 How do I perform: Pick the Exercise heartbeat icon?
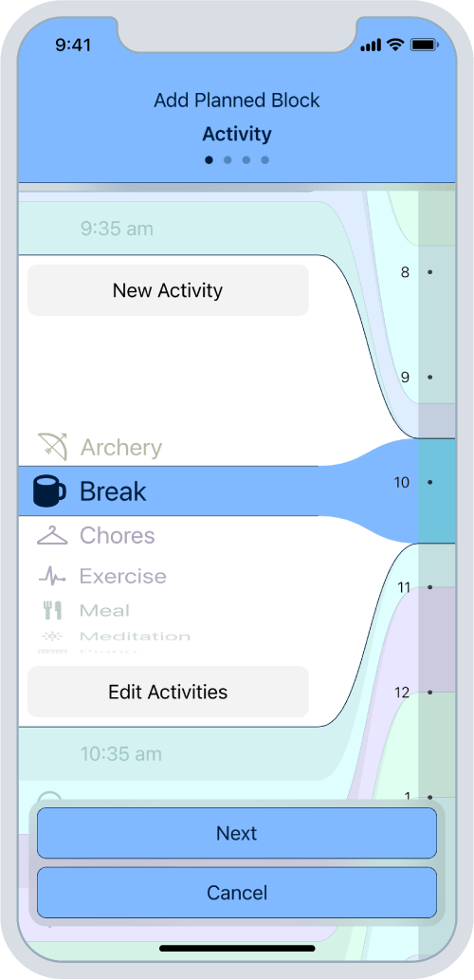point(52,576)
